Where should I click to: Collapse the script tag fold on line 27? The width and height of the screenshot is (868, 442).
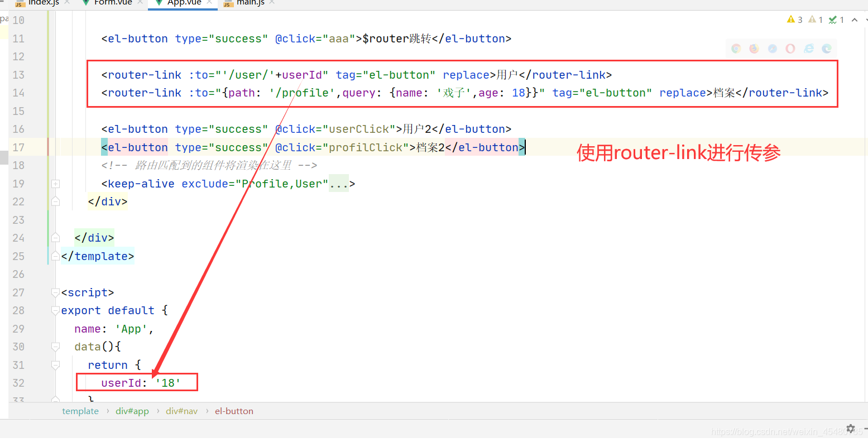[x=55, y=292]
